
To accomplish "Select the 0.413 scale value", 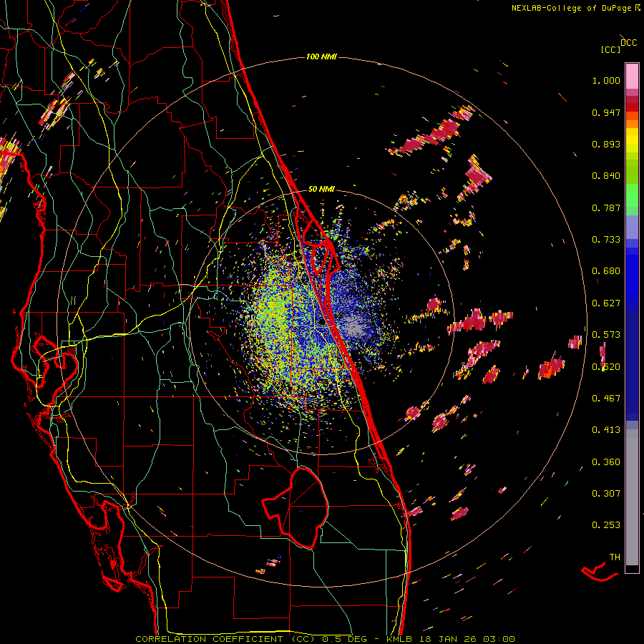I will [x=606, y=430].
